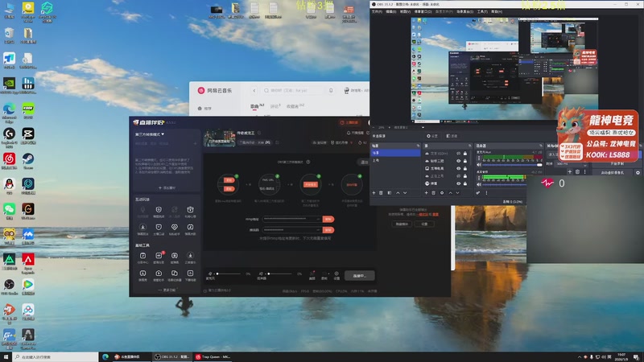644x362 pixels.
Task: Toggle visibility of 文本 (GDI+) source
Action: (x=458, y=154)
